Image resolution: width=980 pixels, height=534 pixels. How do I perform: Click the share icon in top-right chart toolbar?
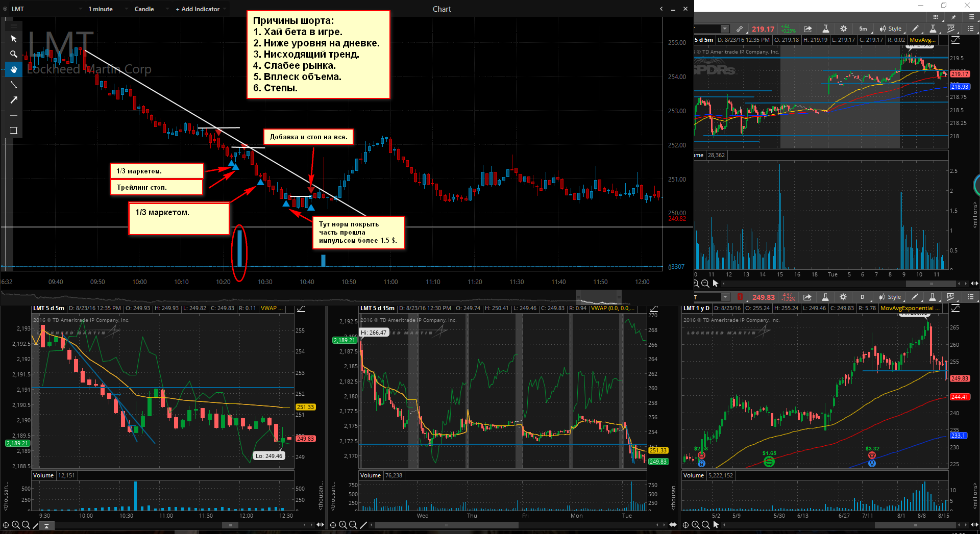[807, 29]
